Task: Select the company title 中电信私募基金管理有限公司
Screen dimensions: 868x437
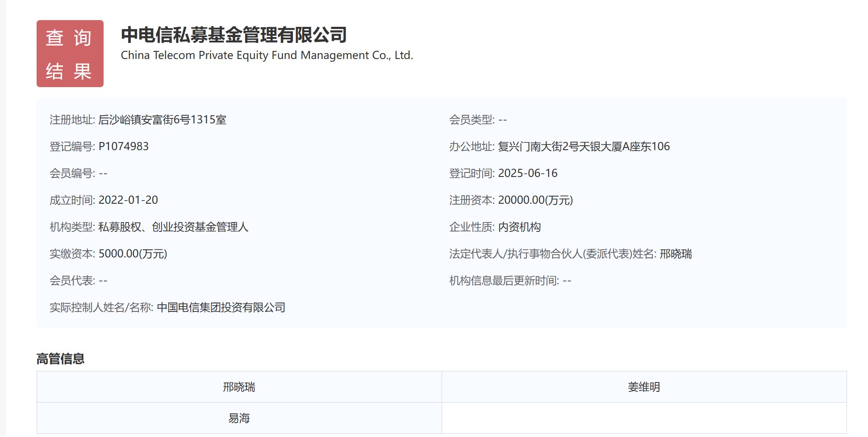Action: pyautogui.click(x=234, y=35)
